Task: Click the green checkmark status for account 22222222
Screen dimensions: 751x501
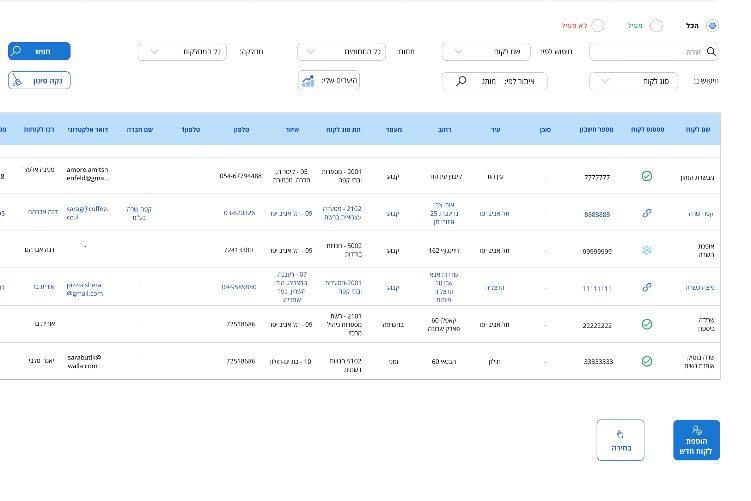Action: point(647,324)
